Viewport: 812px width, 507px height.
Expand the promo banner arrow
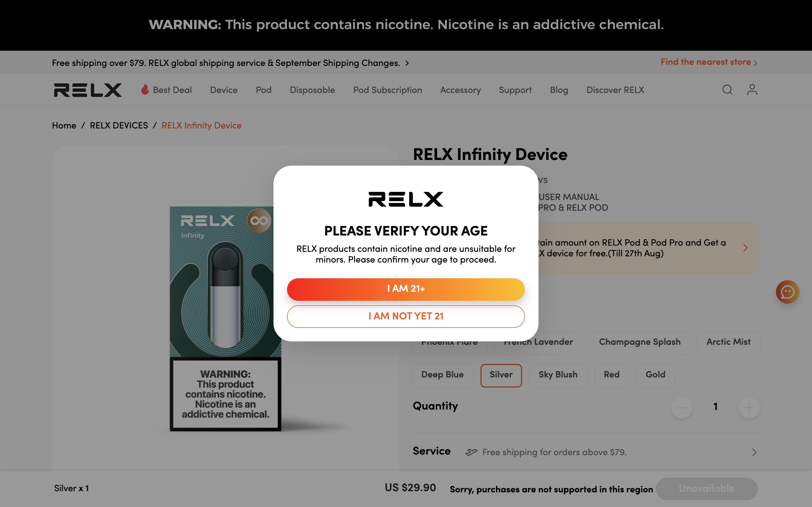pyautogui.click(x=745, y=248)
